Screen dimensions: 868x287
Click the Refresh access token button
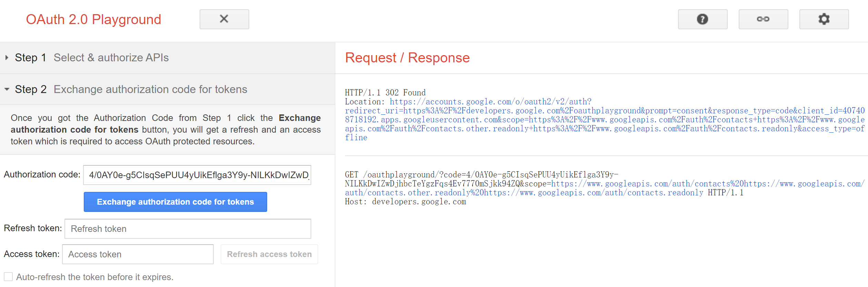point(269,254)
